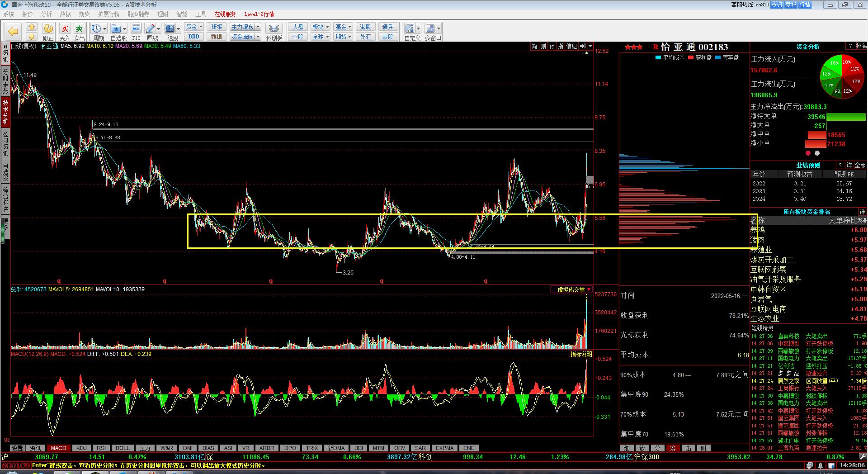Click the 画线 drawing pencil icon
The image size is (868, 474).
[x=151, y=29]
